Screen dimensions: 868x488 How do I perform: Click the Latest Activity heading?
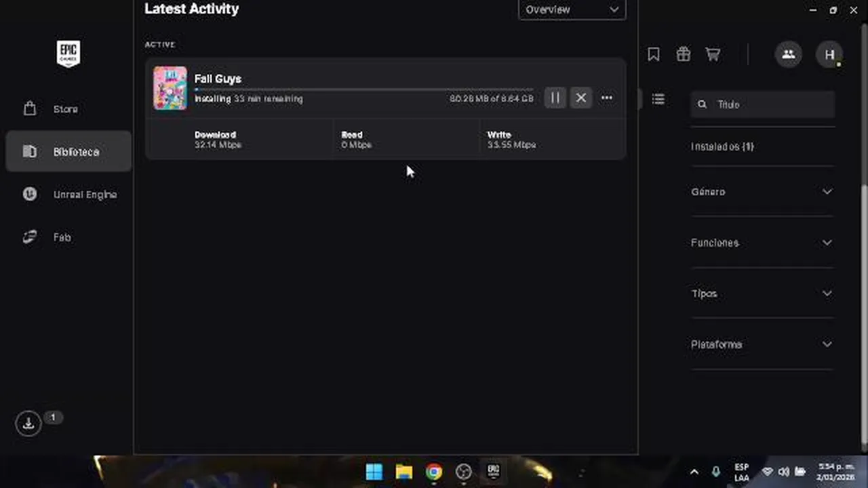tap(192, 9)
